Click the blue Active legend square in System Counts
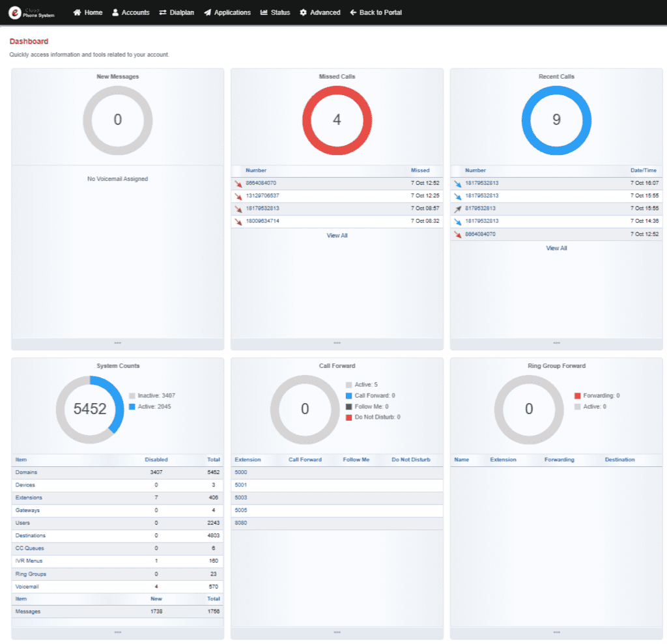667x644 pixels. [x=132, y=406]
